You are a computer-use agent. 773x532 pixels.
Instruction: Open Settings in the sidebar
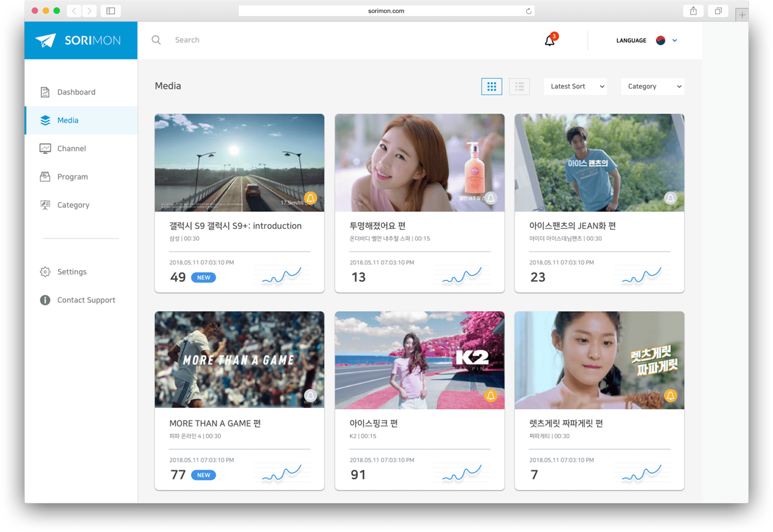click(72, 272)
